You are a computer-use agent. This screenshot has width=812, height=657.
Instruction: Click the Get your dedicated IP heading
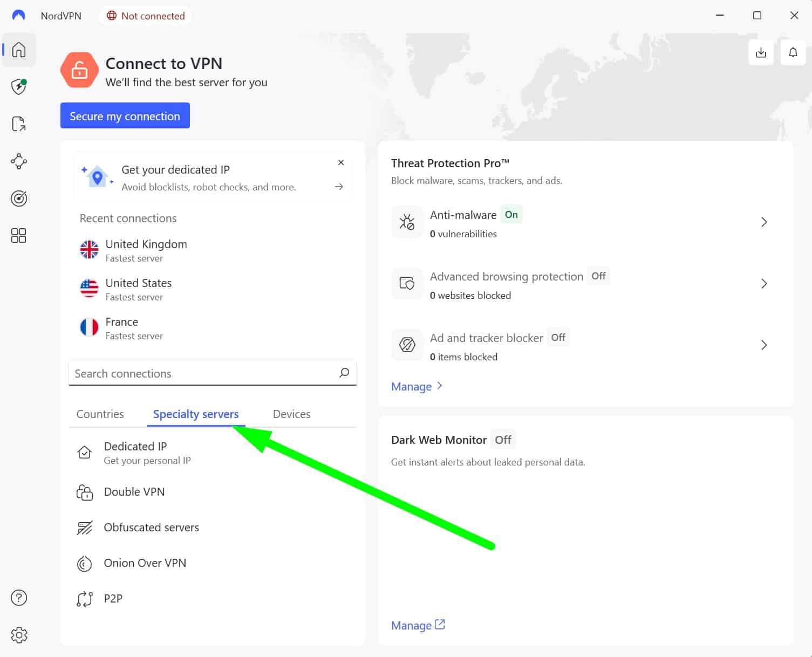[176, 170]
